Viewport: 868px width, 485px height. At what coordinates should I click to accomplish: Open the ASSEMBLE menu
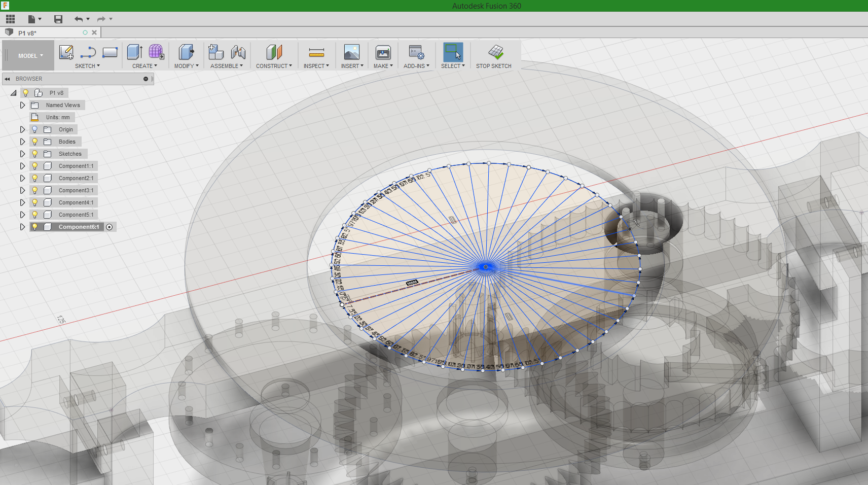227,66
